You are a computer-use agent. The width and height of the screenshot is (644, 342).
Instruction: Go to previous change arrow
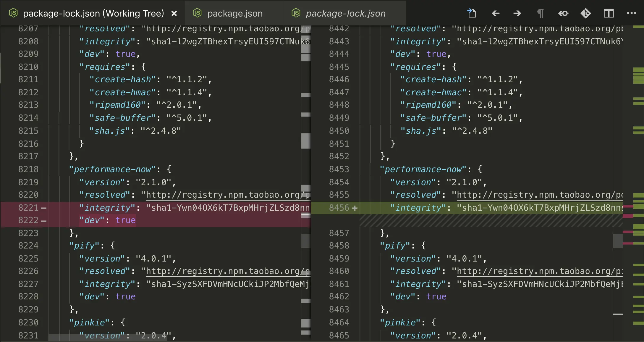point(496,13)
